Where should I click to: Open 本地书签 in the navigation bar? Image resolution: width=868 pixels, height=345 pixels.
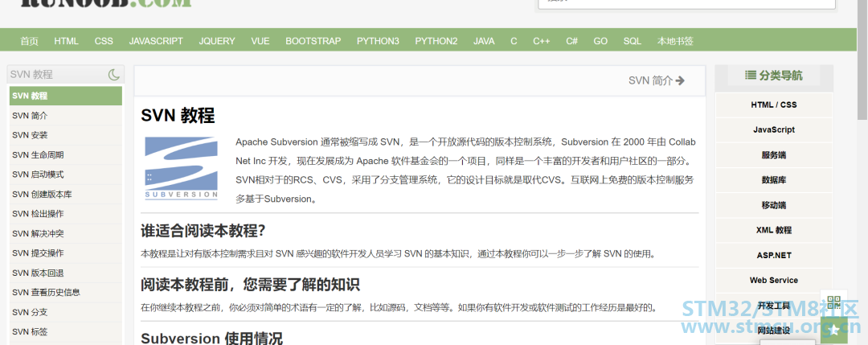(675, 41)
